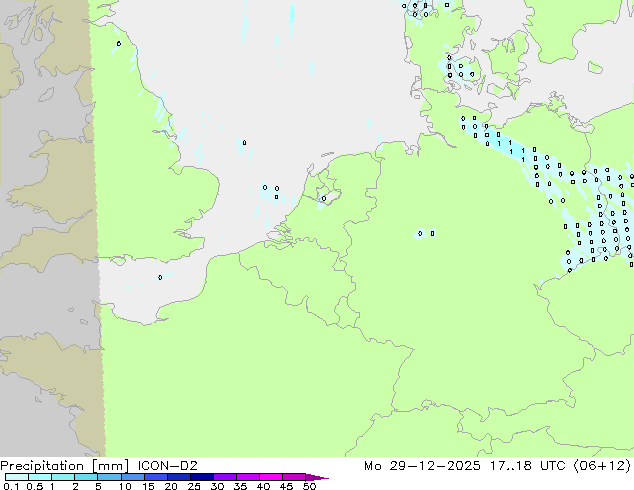The image size is (634, 490).
Task: Click the lone marker in the open North Sea
Action: click(x=244, y=143)
